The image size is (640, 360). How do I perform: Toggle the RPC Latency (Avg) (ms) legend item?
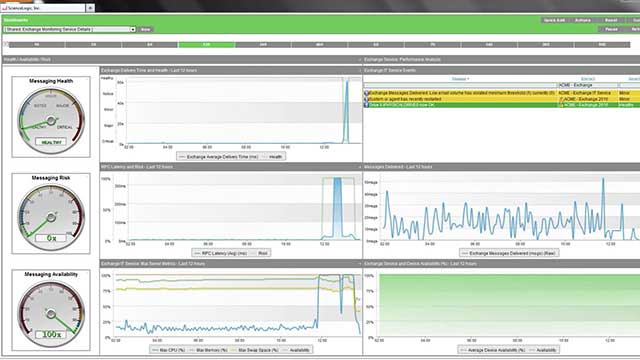coord(220,253)
